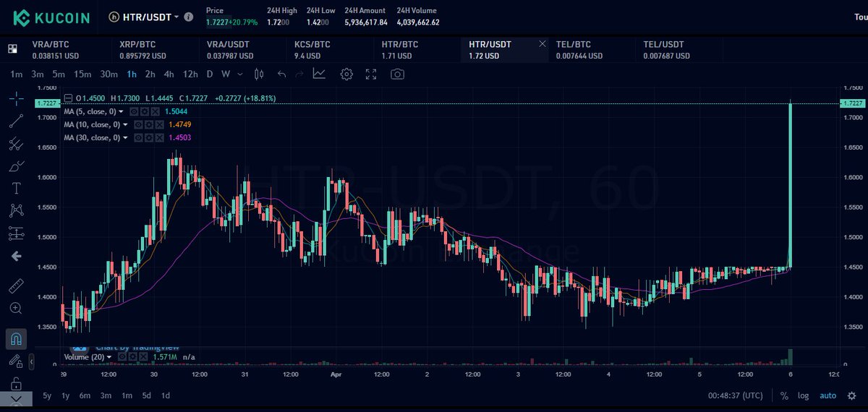The width and height of the screenshot is (868, 412).
Task: Switch to 1m interval
Action: pos(16,74)
